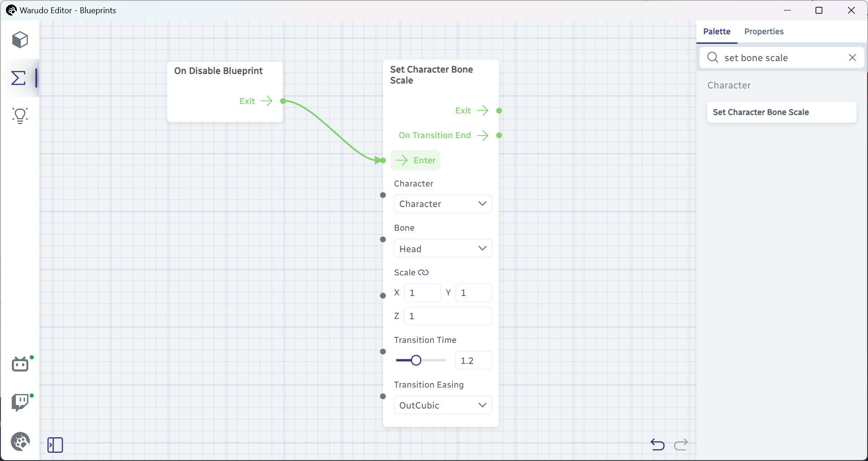Click the palette search field
Screen dimensions: 868x461
pyautogui.click(x=782, y=57)
